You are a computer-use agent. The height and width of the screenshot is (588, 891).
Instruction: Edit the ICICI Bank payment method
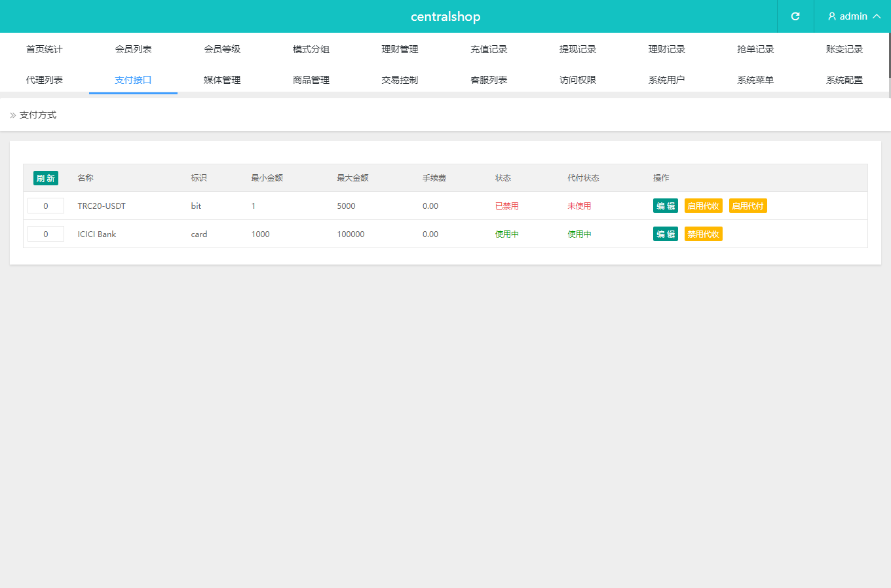(665, 234)
